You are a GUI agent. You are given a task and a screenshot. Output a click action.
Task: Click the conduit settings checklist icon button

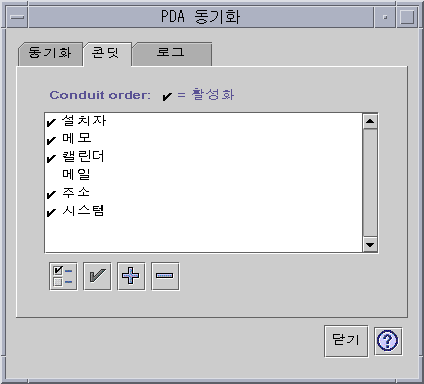tap(63, 276)
